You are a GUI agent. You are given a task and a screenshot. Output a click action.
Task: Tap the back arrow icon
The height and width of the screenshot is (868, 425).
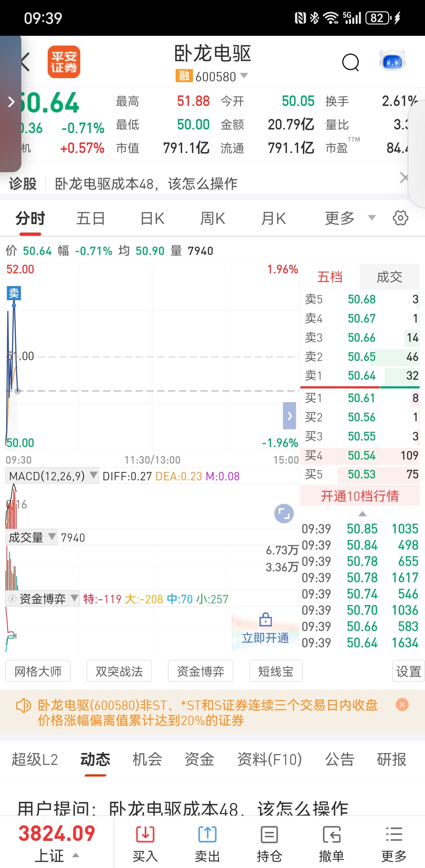click(x=25, y=62)
